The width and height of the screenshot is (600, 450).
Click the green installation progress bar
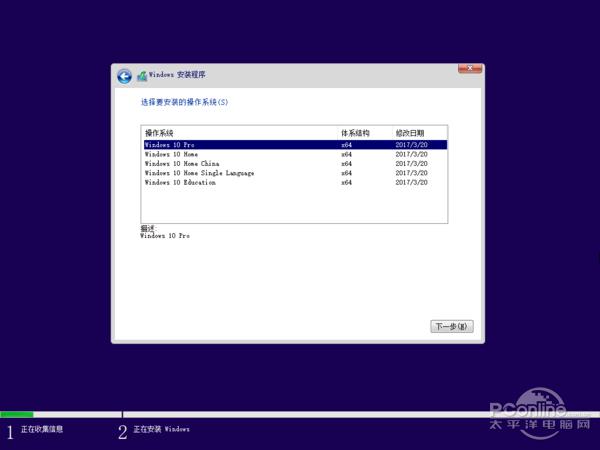(x=17, y=414)
